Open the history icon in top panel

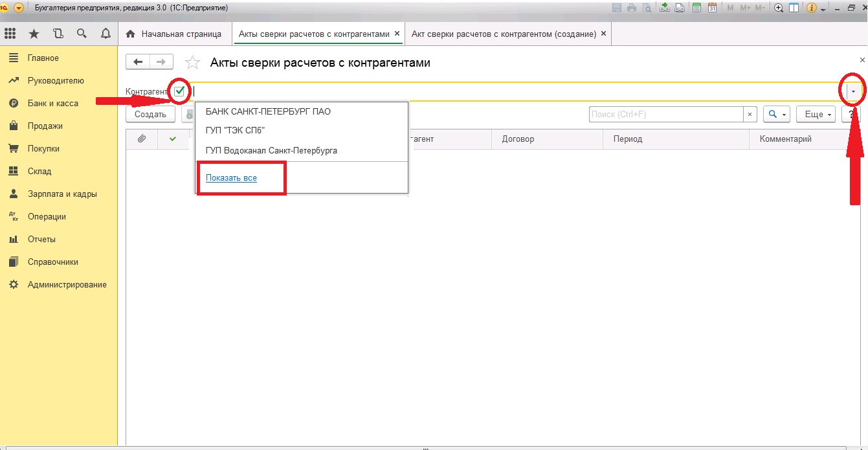pos(58,34)
